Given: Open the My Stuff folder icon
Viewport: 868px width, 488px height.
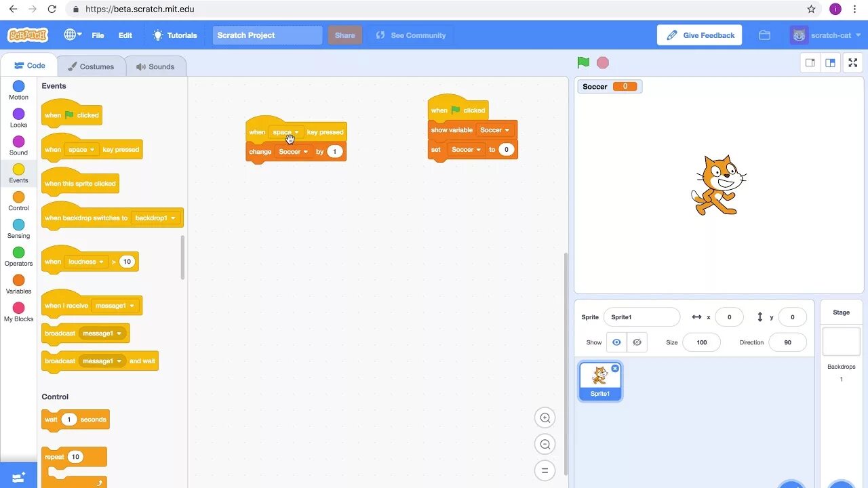Looking at the screenshot, I should (x=764, y=35).
